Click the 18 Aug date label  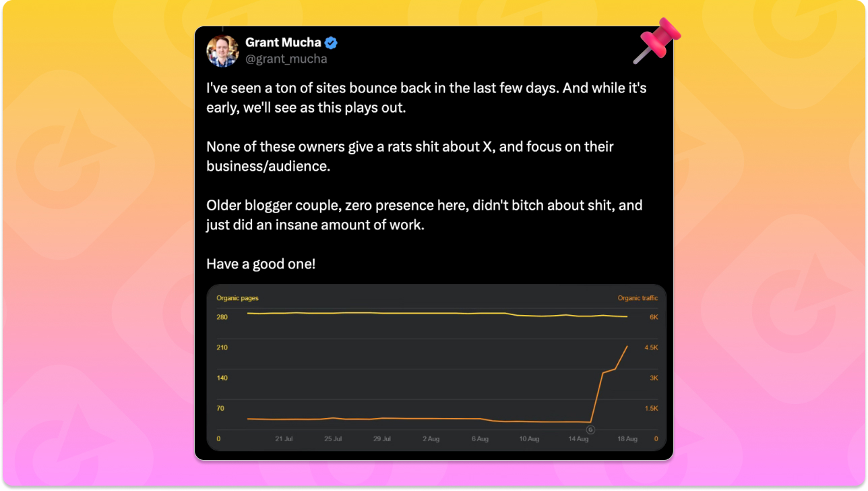(x=627, y=439)
